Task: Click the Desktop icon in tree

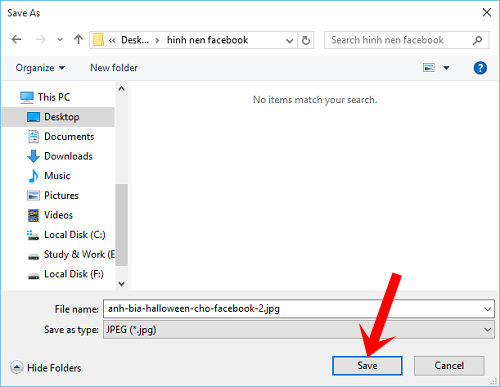Action: pyautogui.click(x=33, y=117)
